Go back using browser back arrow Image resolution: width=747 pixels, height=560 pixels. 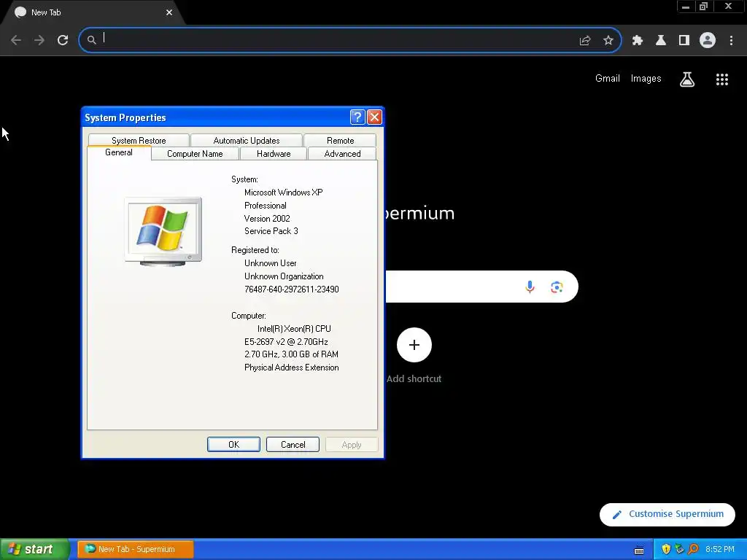pyautogui.click(x=16, y=40)
